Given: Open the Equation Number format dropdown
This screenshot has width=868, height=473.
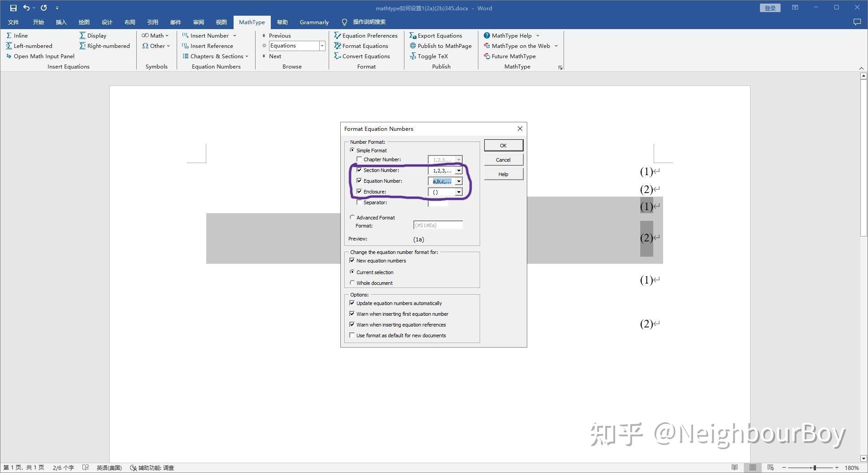Looking at the screenshot, I should click(458, 181).
